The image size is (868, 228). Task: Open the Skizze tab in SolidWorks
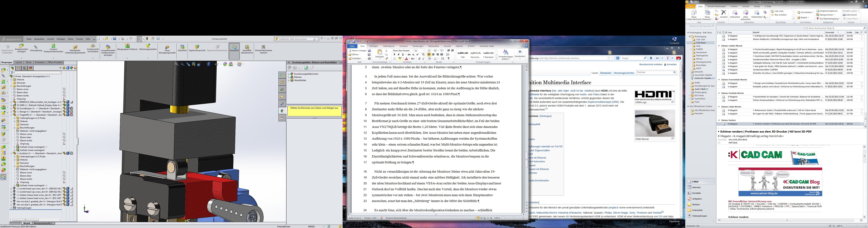29,62
